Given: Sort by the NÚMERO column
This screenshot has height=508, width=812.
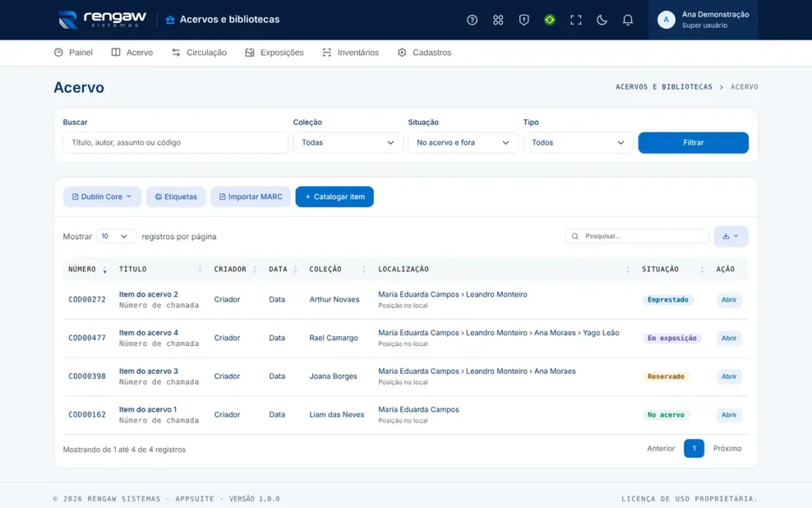Looking at the screenshot, I should pyautogui.click(x=87, y=269).
